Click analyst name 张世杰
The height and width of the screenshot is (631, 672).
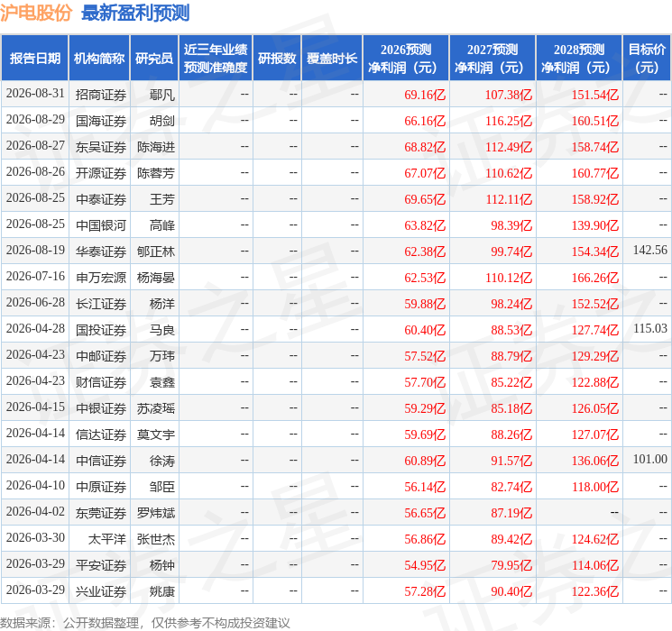pyautogui.click(x=156, y=539)
